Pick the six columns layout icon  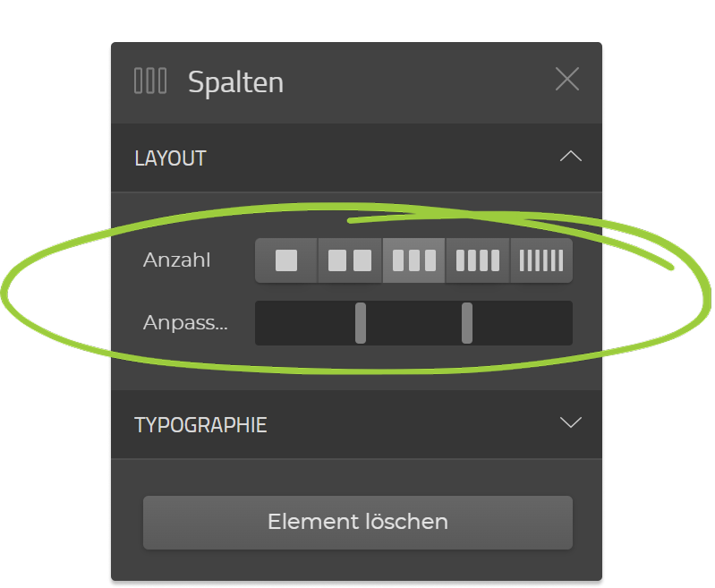coord(541,260)
